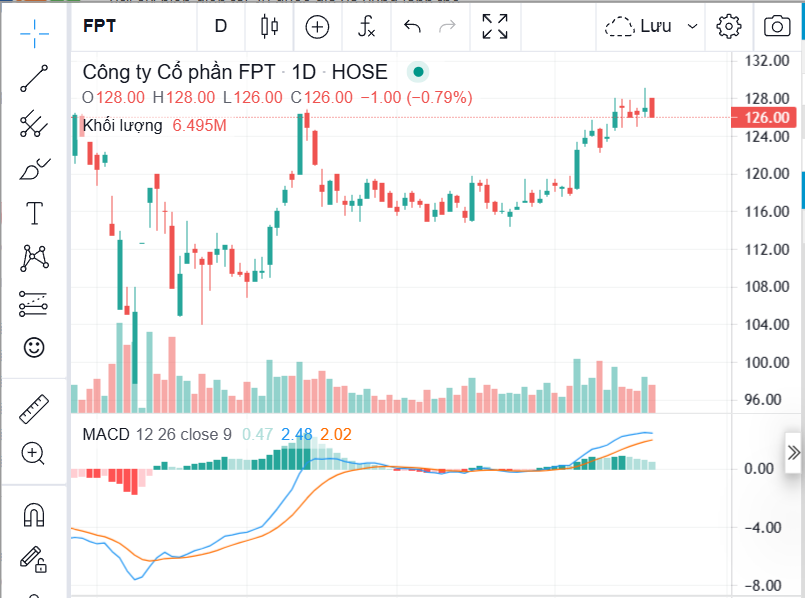Open the XABCD pattern tool
This screenshot has height=598, width=805.
coord(34,258)
